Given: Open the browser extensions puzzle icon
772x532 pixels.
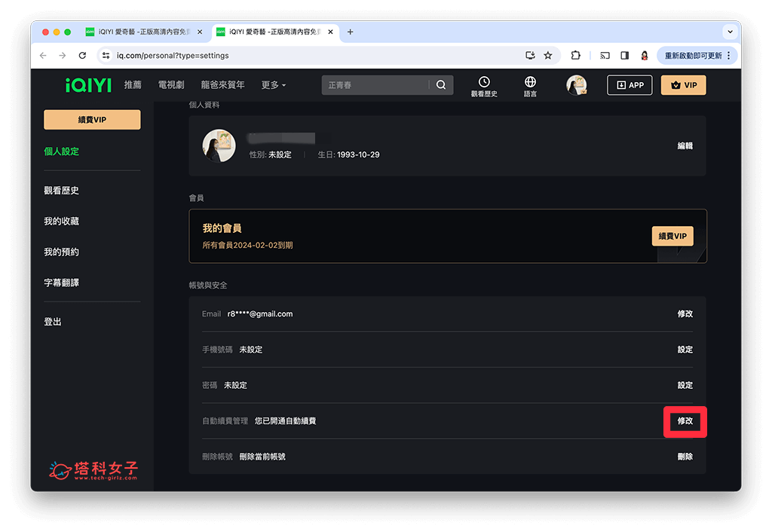Looking at the screenshot, I should [x=575, y=55].
